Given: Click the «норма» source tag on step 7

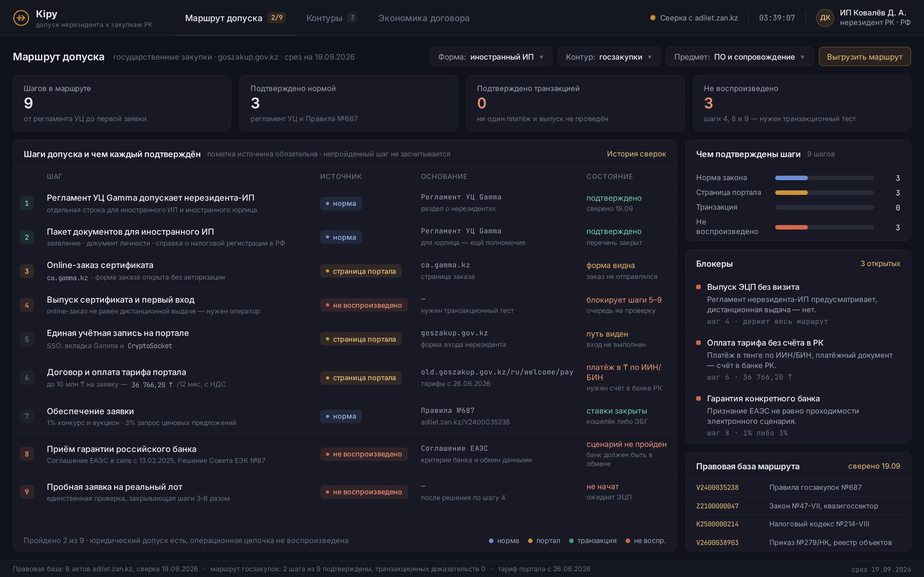Looking at the screenshot, I should [341, 416].
